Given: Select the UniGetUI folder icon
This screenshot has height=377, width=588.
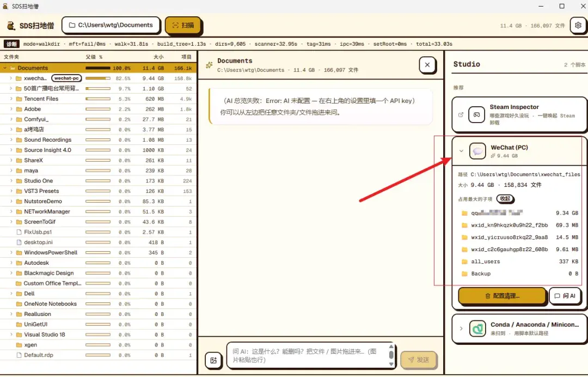Looking at the screenshot, I should pos(19,324).
